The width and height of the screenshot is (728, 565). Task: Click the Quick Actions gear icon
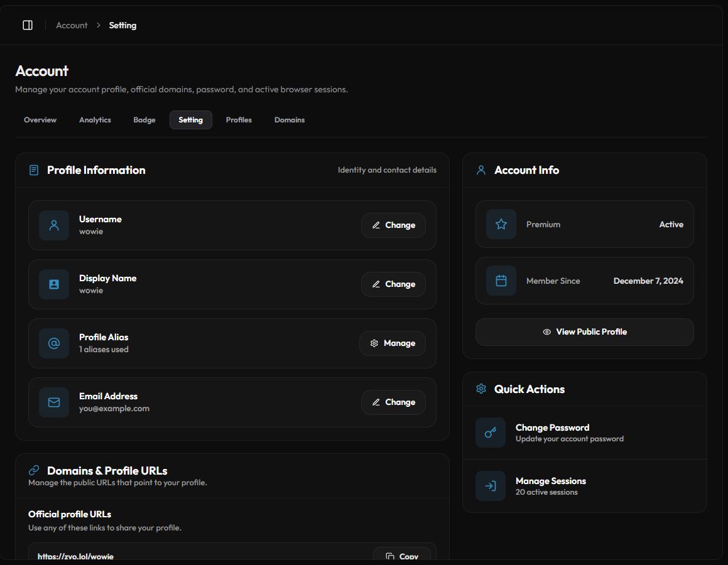coord(481,389)
